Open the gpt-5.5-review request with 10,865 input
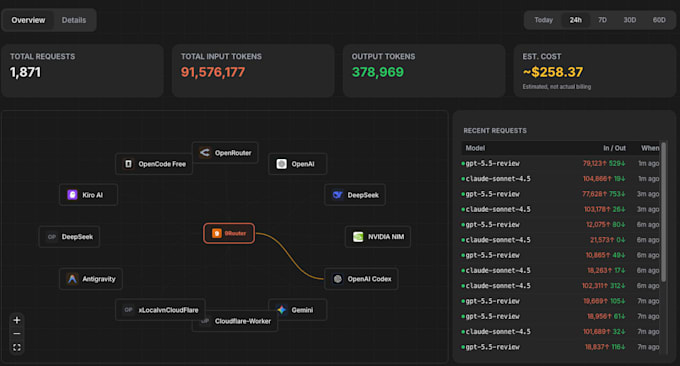The height and width of the screenshot is (366, 680). (x=560, y=255)
